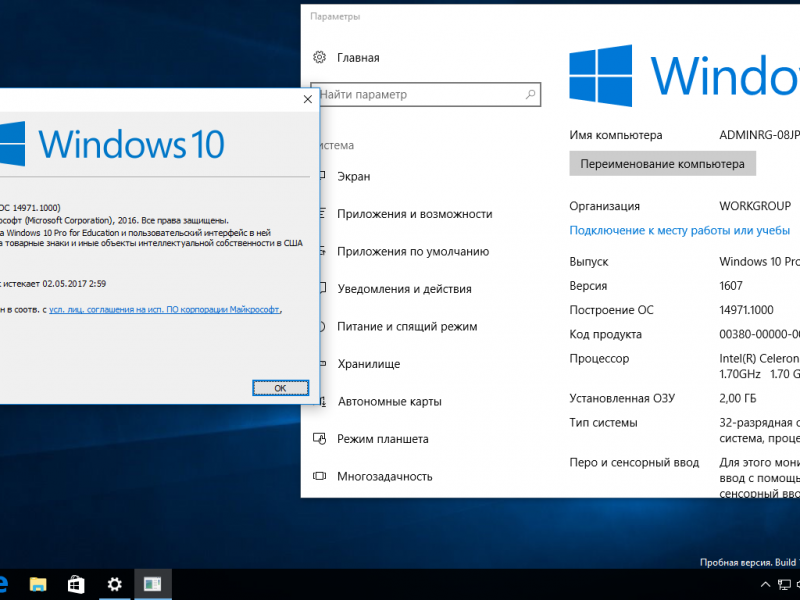Click the Процессор label

599,359
